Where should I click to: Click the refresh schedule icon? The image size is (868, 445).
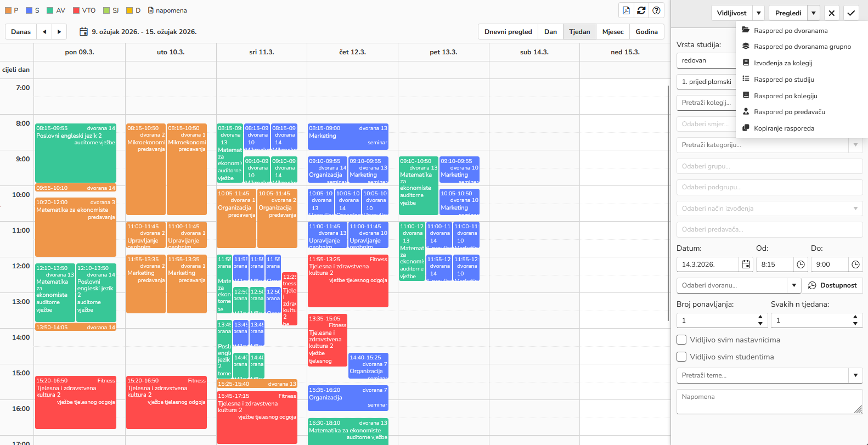(x=641, y=10)
